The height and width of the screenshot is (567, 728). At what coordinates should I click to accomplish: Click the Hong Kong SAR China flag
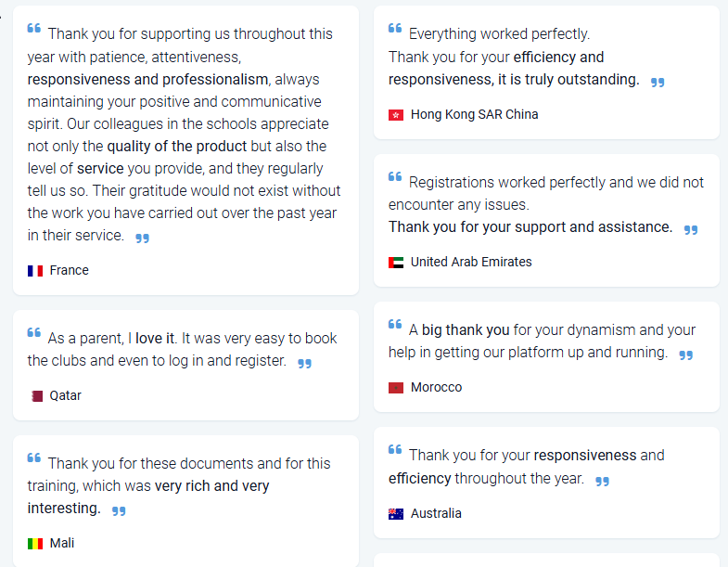396,115
